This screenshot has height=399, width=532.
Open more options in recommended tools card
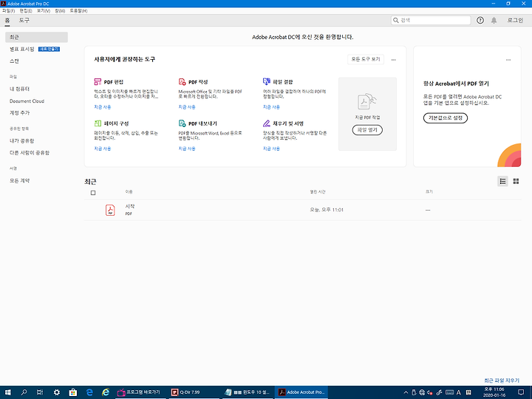pos(394,60)
